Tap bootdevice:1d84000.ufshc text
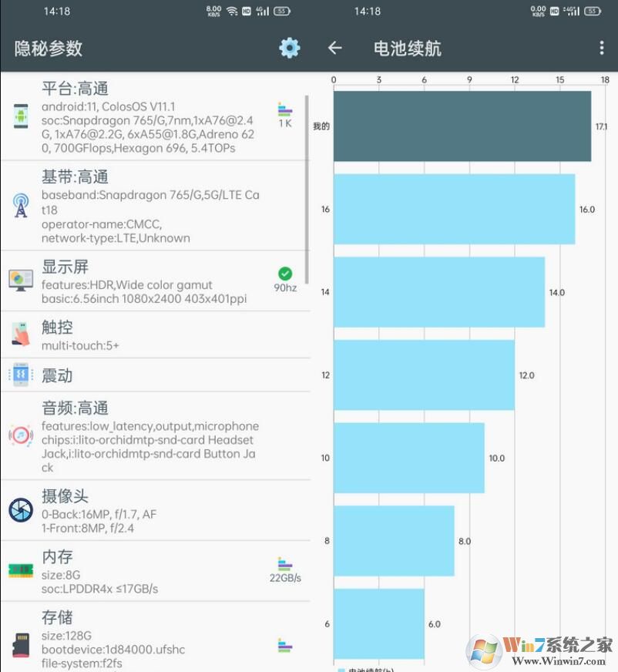618x672 pixels. [113, 650]
